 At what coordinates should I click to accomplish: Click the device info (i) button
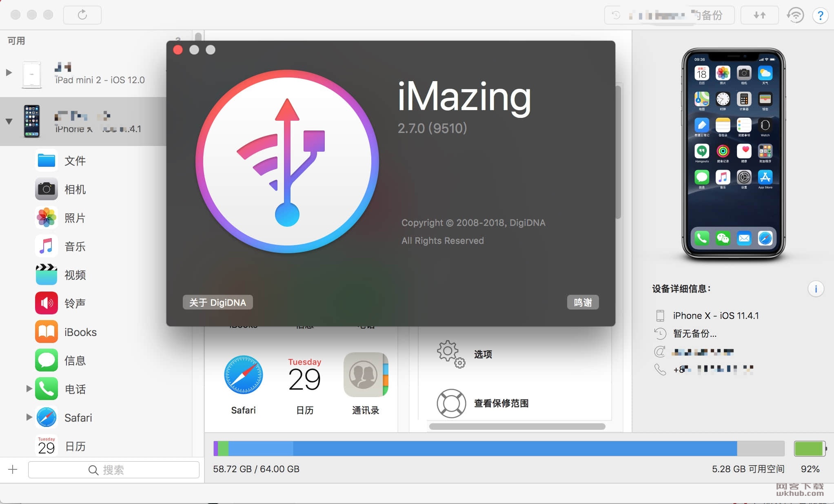click(816, 289)
